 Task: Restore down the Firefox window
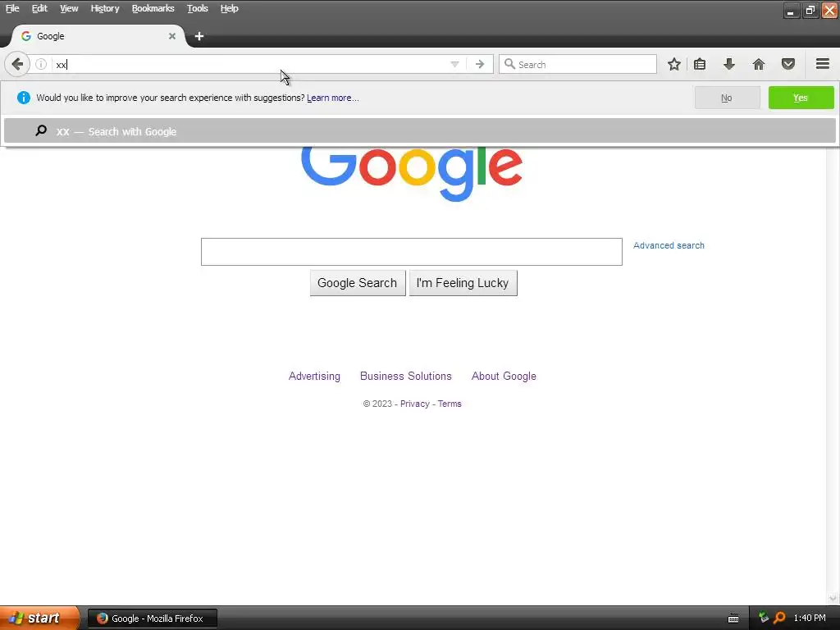pyautogui.click(x=810, y=10)
